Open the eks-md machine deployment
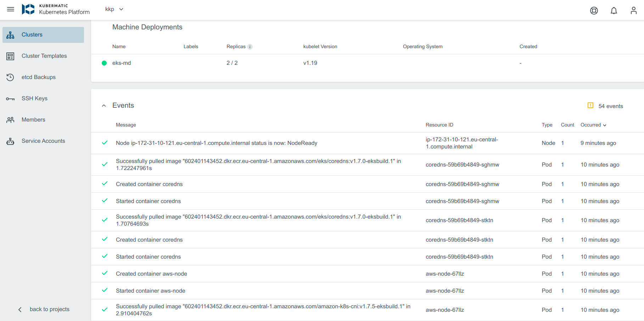Image resolution: width=644 pixels, height=321 pixels. [122, 63]
